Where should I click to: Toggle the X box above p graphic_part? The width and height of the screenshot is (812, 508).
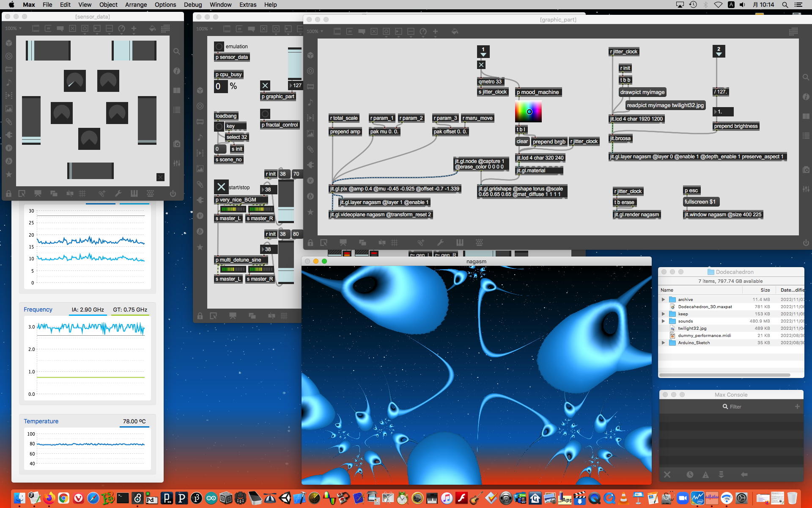(x=265, y=86)
